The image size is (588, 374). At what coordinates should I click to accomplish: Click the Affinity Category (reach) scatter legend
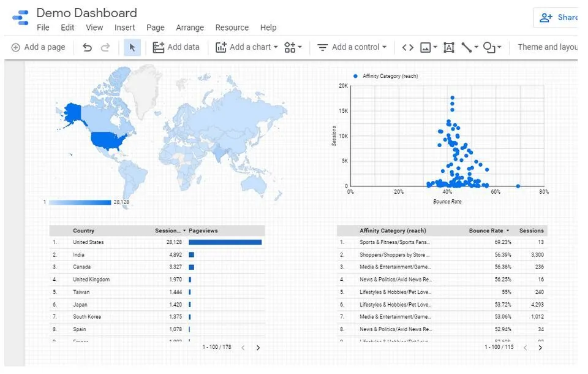pyautogui.click(x=386, y=76)
